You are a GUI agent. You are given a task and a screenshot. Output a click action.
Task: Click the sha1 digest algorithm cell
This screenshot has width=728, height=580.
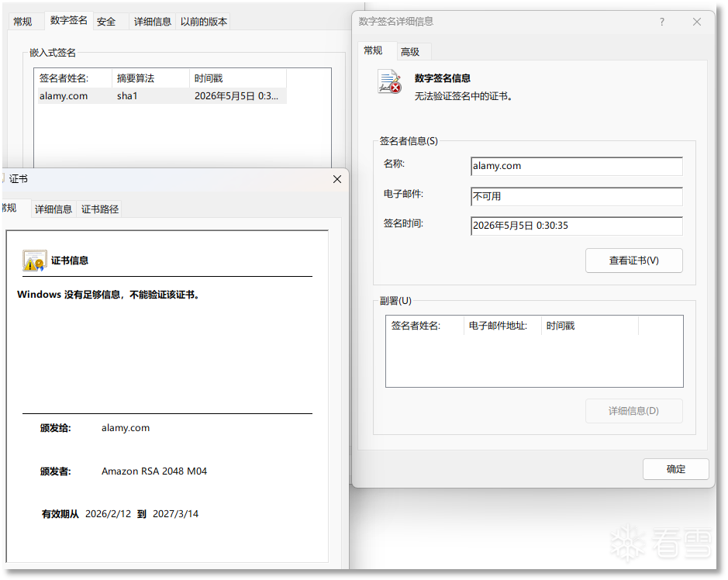tap(127, 96)
